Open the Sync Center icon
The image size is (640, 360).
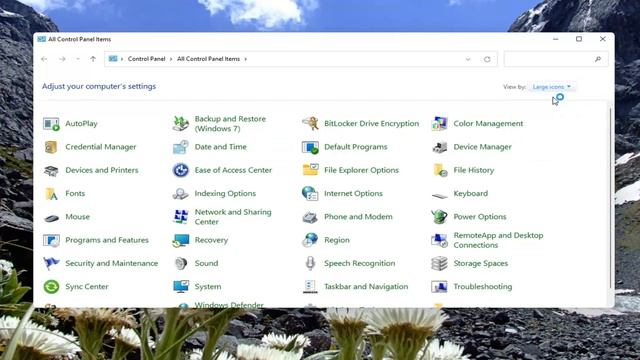(51, 287)
